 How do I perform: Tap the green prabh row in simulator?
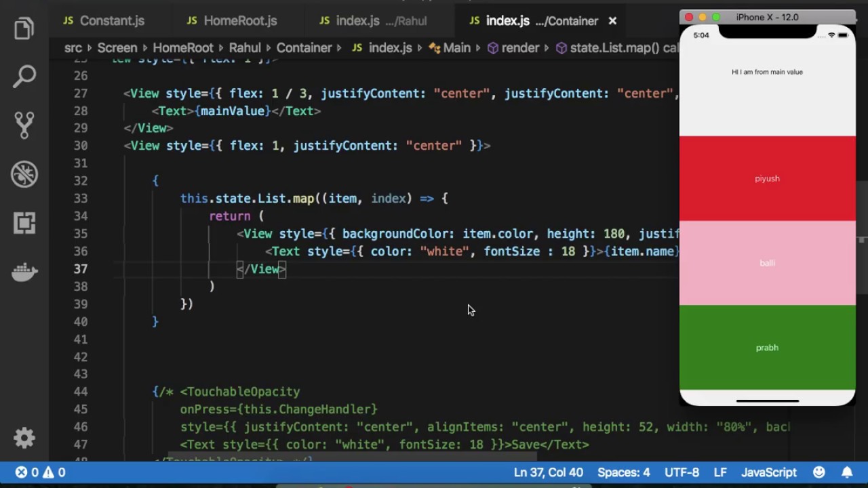[x=767, y=348]
